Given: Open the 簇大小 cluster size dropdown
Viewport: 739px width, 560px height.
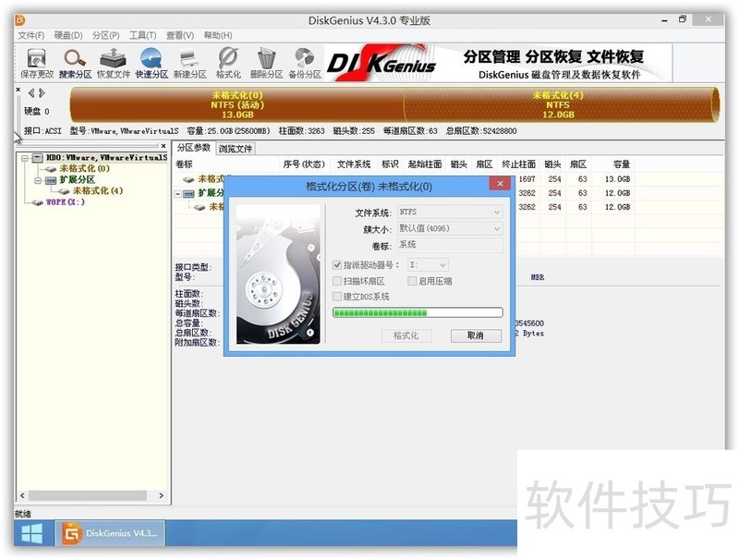Looking at the screenshot, I should coord(450,228).
